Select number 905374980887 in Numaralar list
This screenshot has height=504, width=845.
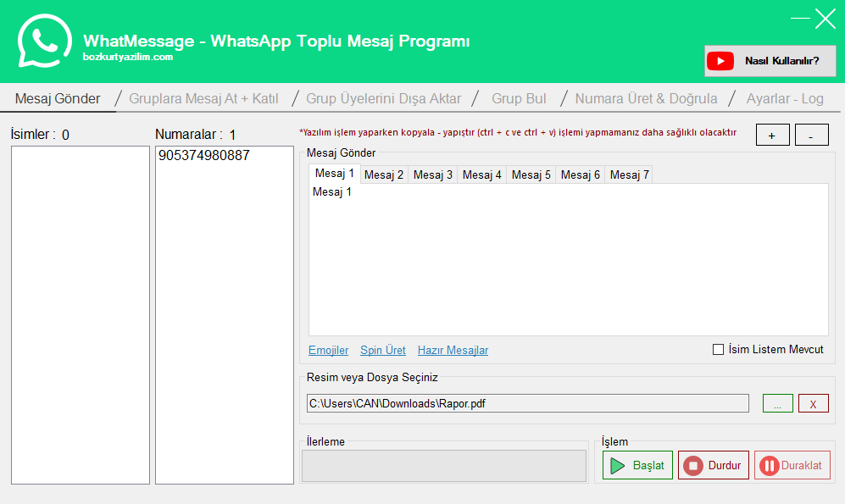203,156
